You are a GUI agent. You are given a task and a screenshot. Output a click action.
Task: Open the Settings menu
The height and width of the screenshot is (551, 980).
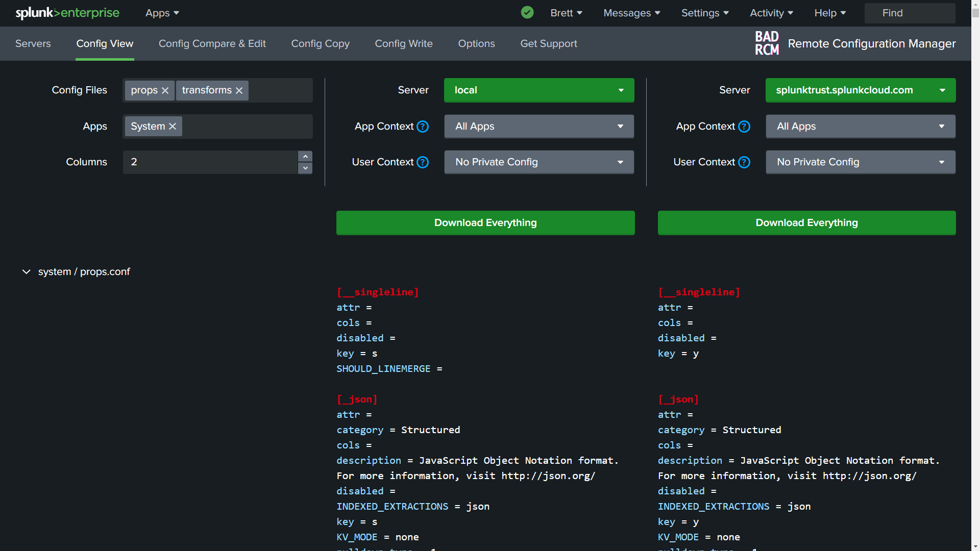(x=705, y=13)
